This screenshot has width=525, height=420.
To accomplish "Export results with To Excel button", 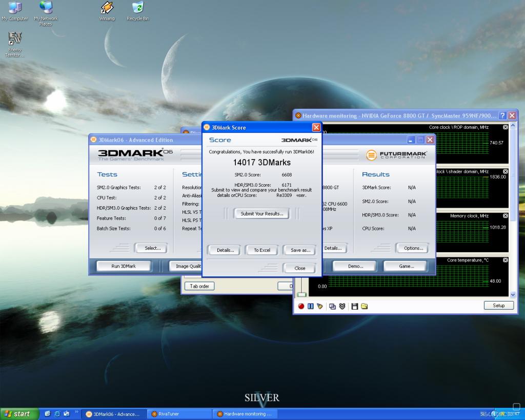I will click(x=262, y=250).
